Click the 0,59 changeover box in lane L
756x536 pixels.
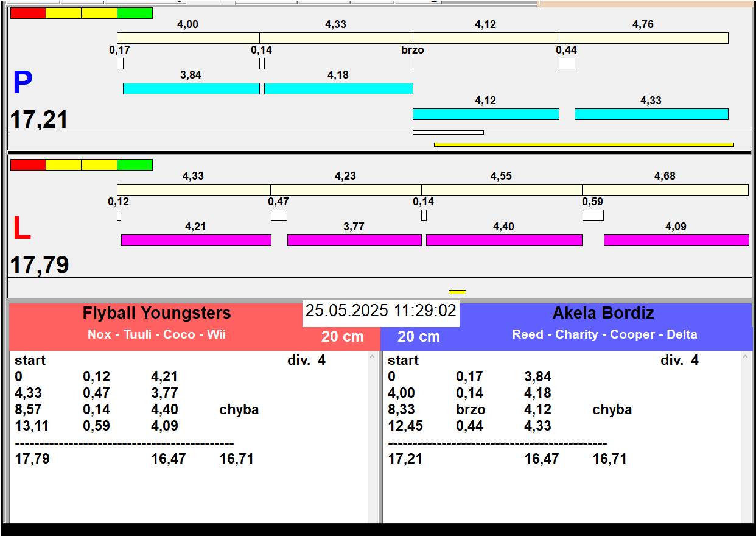pyautogui.click(x=593, y=215)
